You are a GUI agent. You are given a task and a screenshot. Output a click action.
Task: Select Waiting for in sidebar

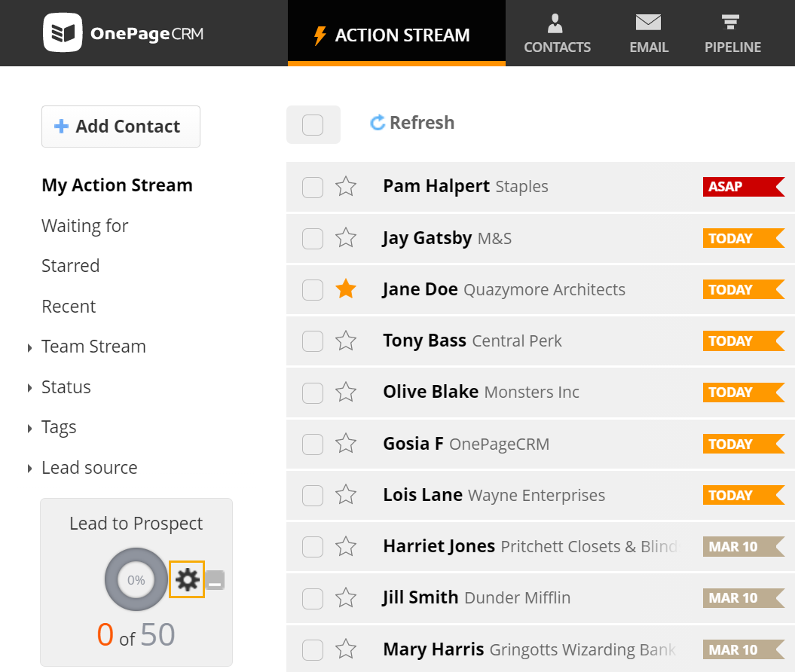(84, 226)
